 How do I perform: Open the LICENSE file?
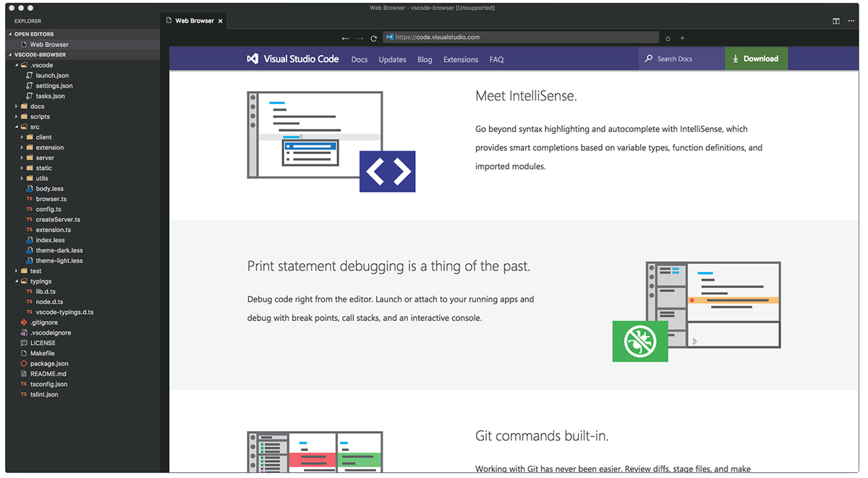pos(43,343)
